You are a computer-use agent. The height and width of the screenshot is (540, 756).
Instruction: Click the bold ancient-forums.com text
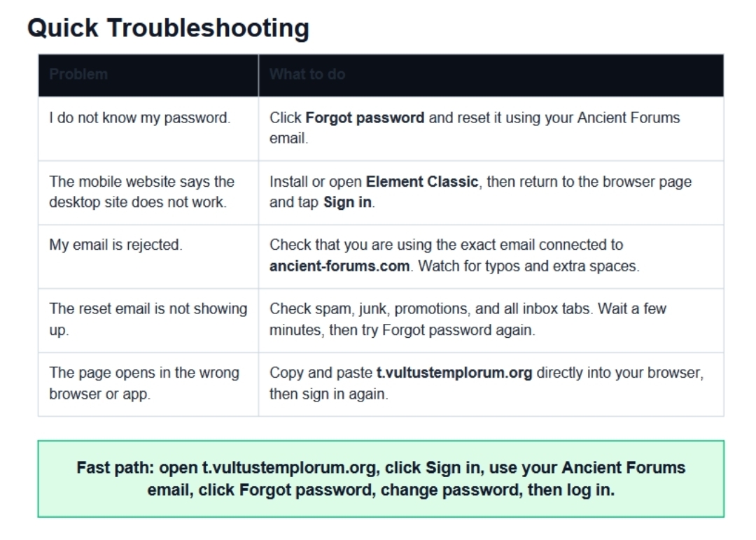[339, 267]
